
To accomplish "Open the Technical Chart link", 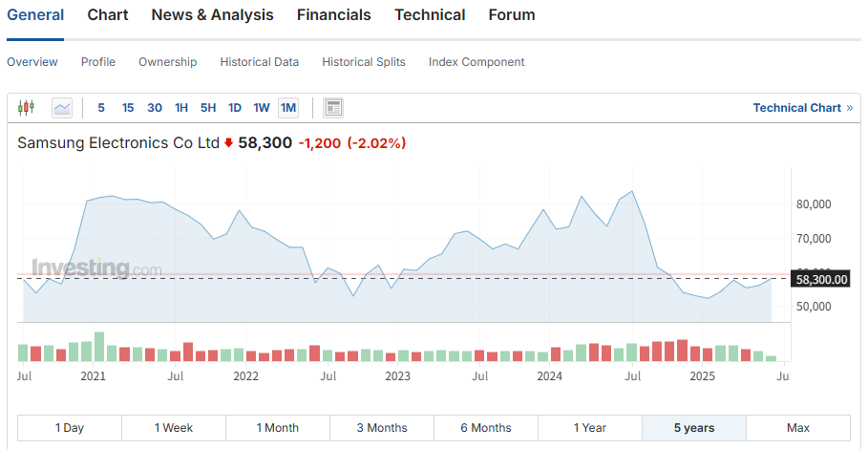I will point(796,108).
